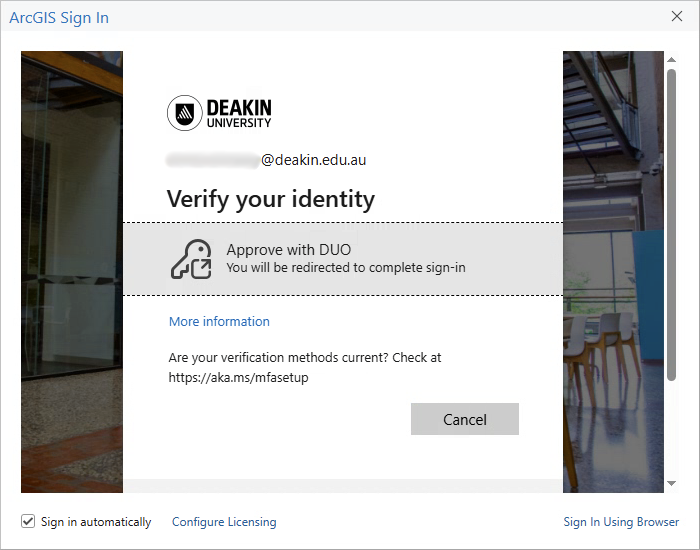This screenshot has height=550, width=700.
Task: Click the 'You will be redirected' text
Action: 346,267
